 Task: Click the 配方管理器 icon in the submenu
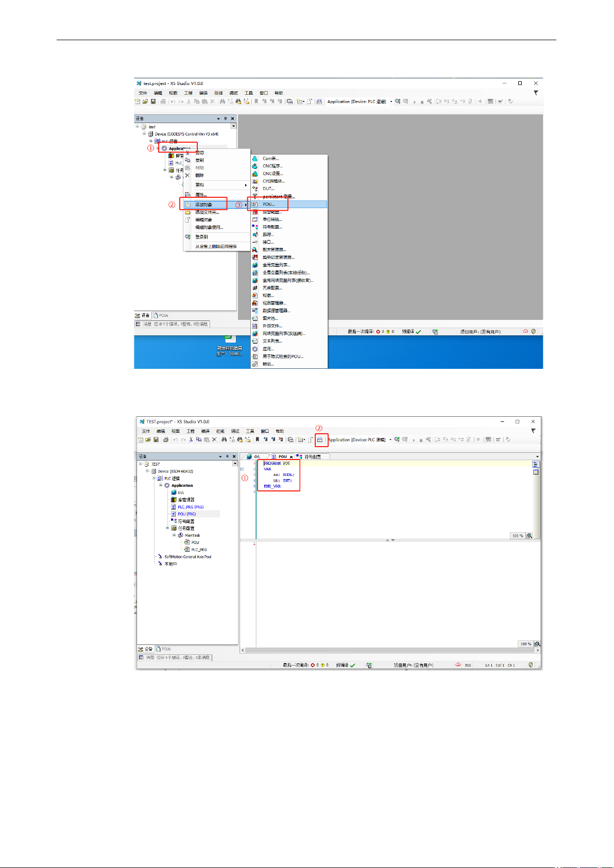[255, 249]
